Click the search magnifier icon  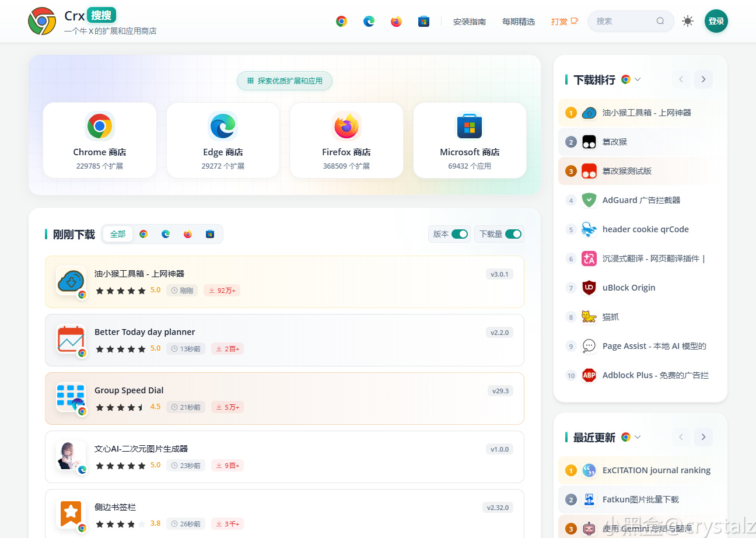[660, 21]
